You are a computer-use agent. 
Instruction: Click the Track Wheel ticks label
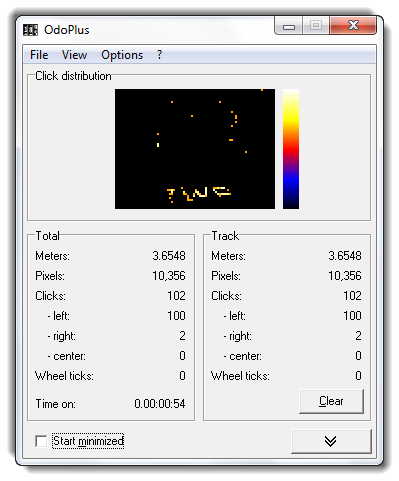(240, 376)
